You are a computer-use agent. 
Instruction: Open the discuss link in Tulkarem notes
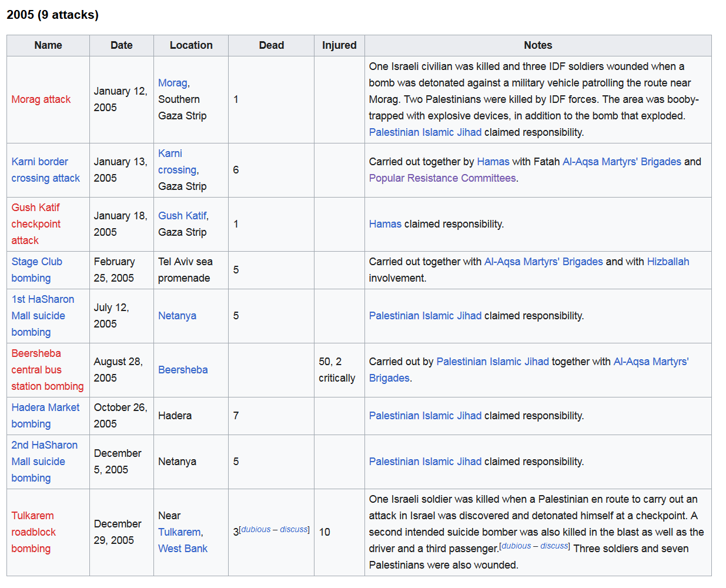[x=554, y=546]
